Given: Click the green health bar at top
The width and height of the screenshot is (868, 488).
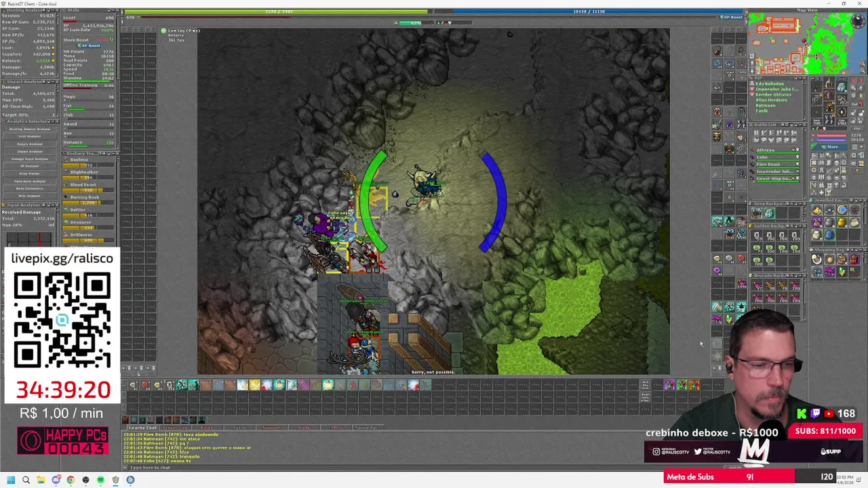Looking at the screenshot, I should pyautogui.click(x=275, y=12).
